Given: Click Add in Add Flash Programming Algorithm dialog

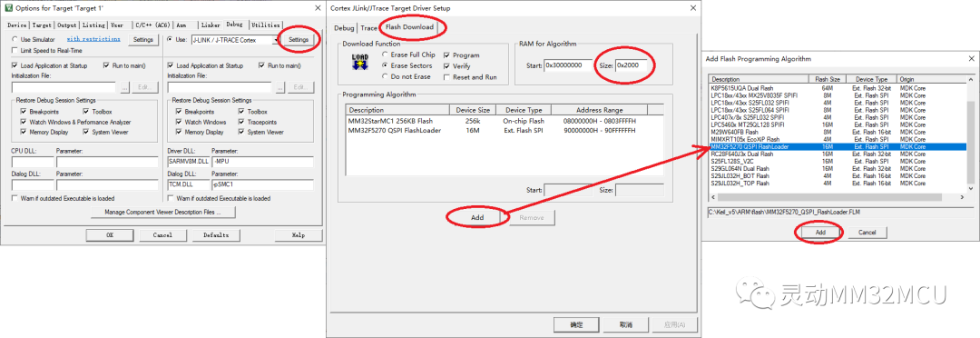Looking at the screenshot, I should (x=820, y=233).
